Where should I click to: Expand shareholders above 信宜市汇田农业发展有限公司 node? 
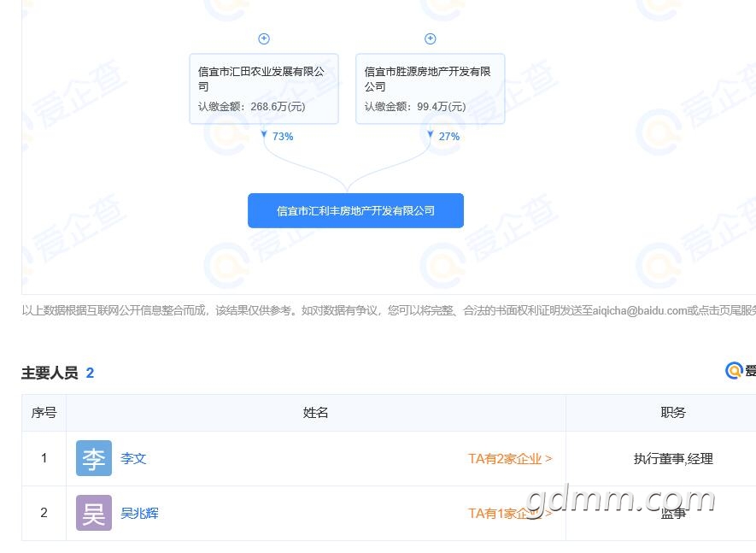coord(264,38)
